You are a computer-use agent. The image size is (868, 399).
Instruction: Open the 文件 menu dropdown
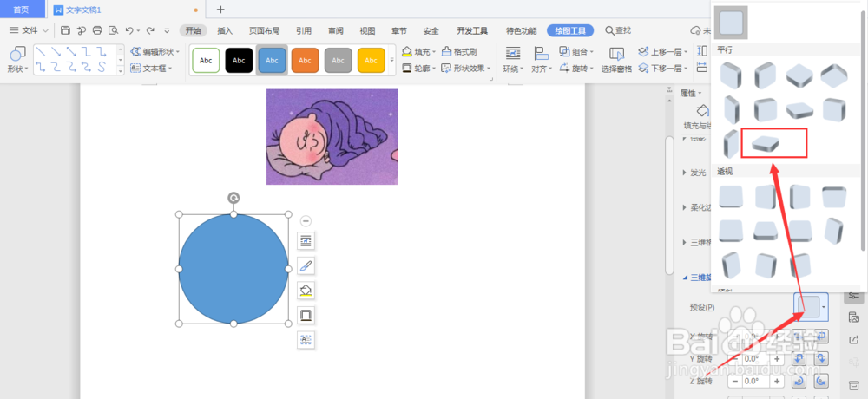tap(29, 30)
